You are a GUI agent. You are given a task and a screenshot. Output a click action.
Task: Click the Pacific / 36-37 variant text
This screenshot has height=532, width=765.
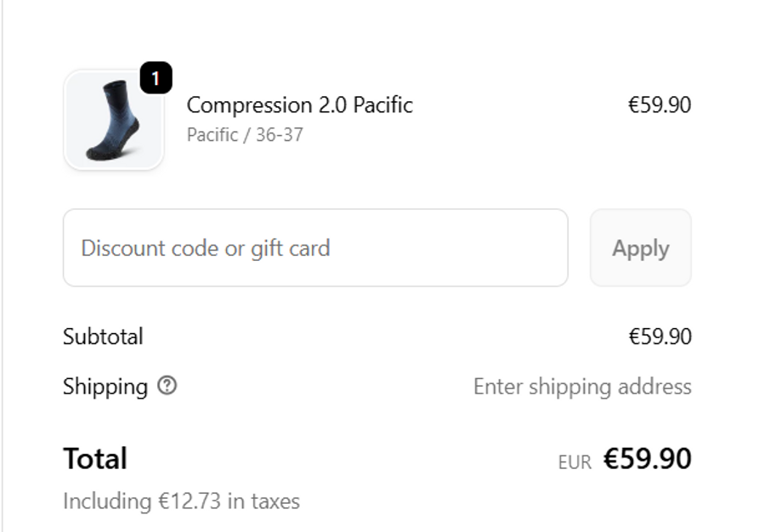coord(245,134)
